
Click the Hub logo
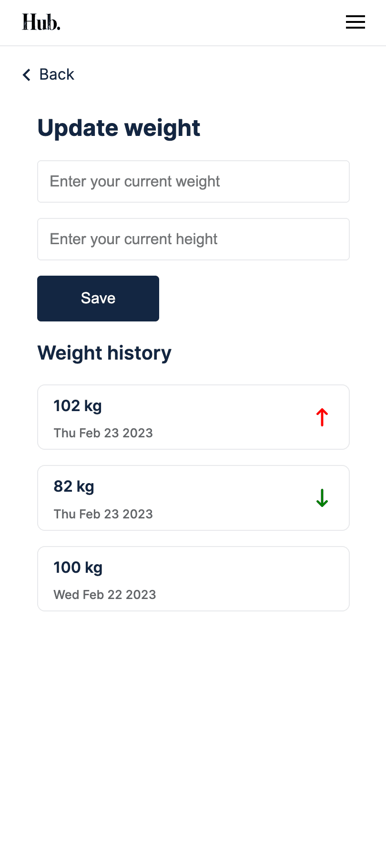[41, 22]
